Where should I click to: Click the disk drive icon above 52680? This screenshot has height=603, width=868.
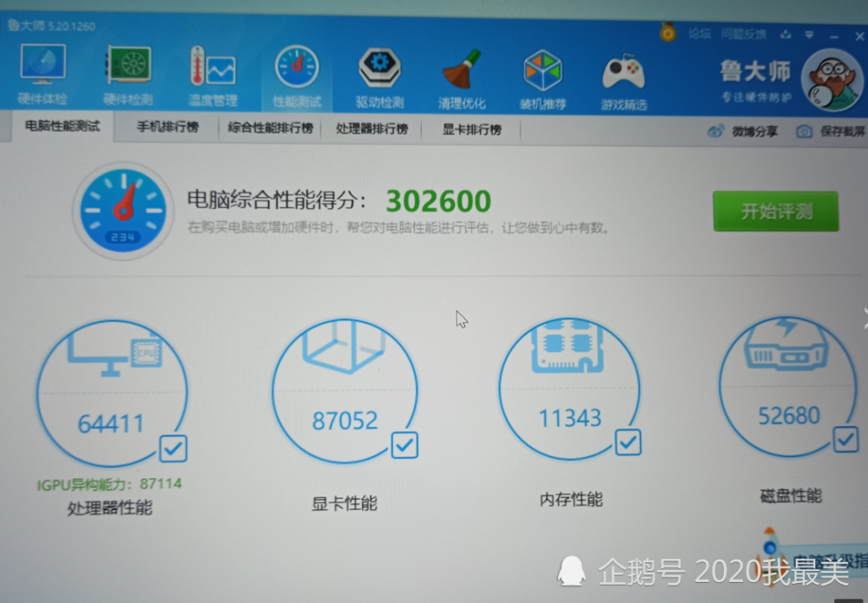tap(786, 343)
